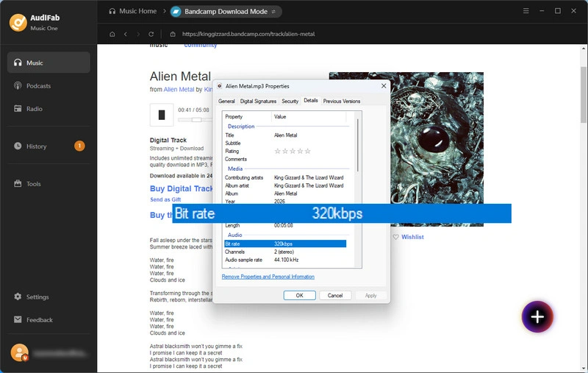Click the browser home icon

point(112,34)
